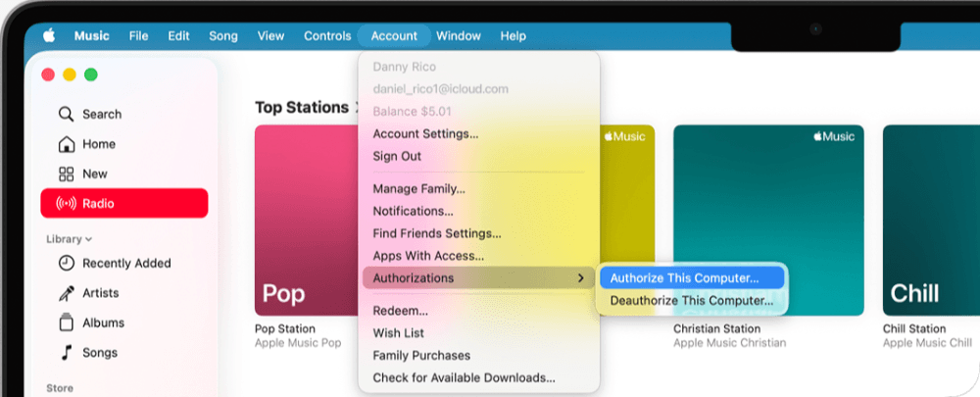This screenshot has width=980, height=397.
Task: Click the yellow minimize window button
Action: (x=70, y=75)
